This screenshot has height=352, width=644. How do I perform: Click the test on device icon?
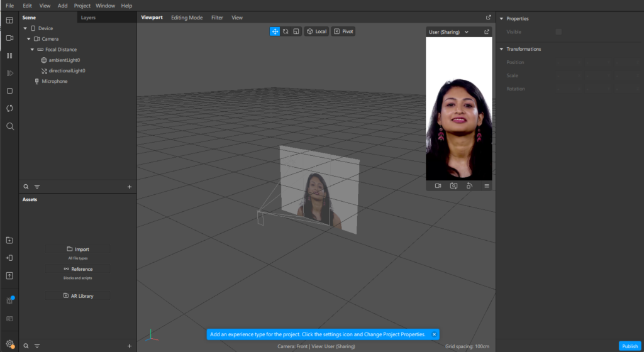[x=9, y=258]
